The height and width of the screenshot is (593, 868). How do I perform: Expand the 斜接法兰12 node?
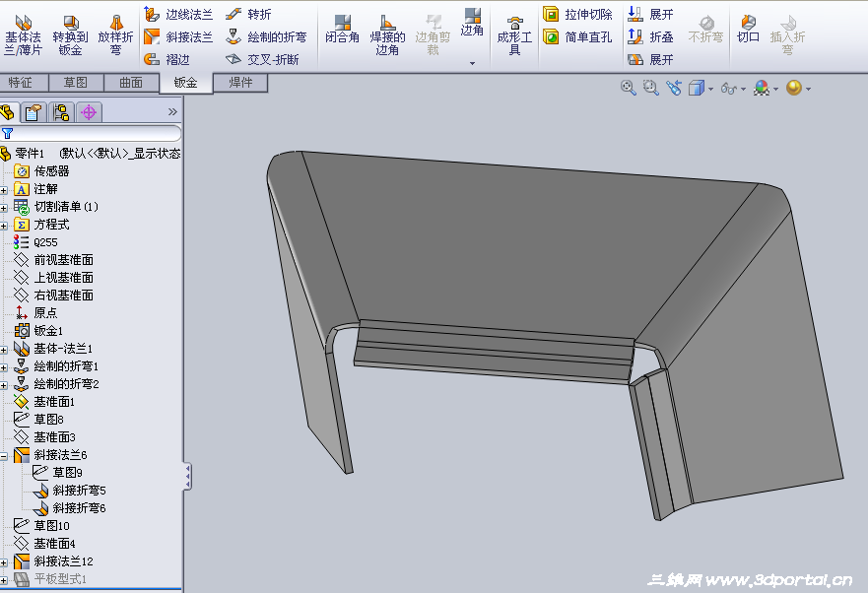pos(3,562)
